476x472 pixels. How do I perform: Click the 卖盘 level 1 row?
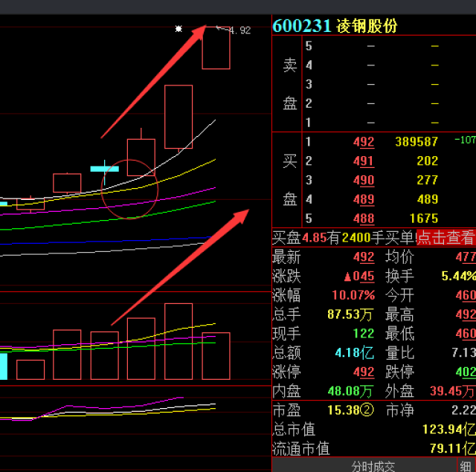point(389,123)
